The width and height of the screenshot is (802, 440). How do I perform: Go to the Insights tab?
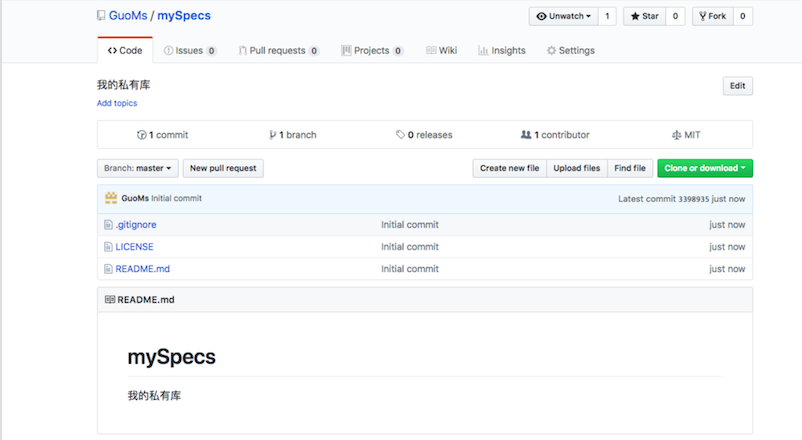coord(502,50)
